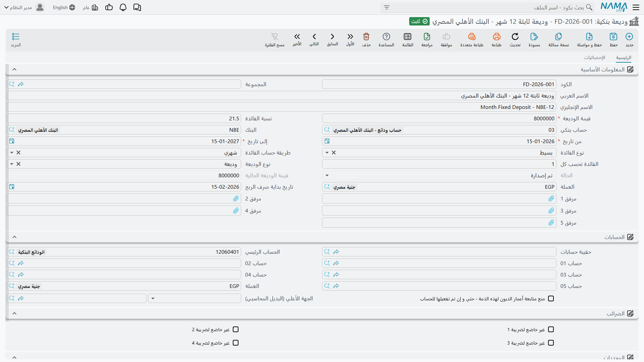Open the chat messages icon
The width and height of the screenshot is (644, 362).
(x=137, y=7)
